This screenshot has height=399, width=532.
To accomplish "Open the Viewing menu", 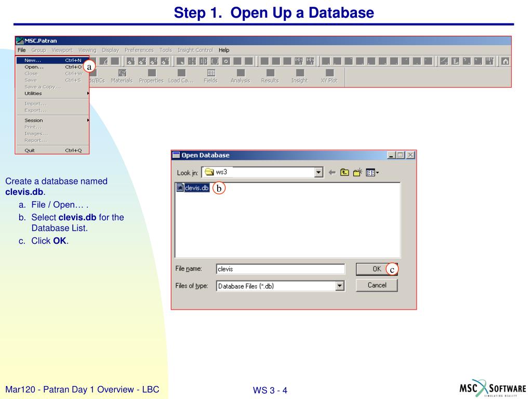I will (x=87, y=50).
